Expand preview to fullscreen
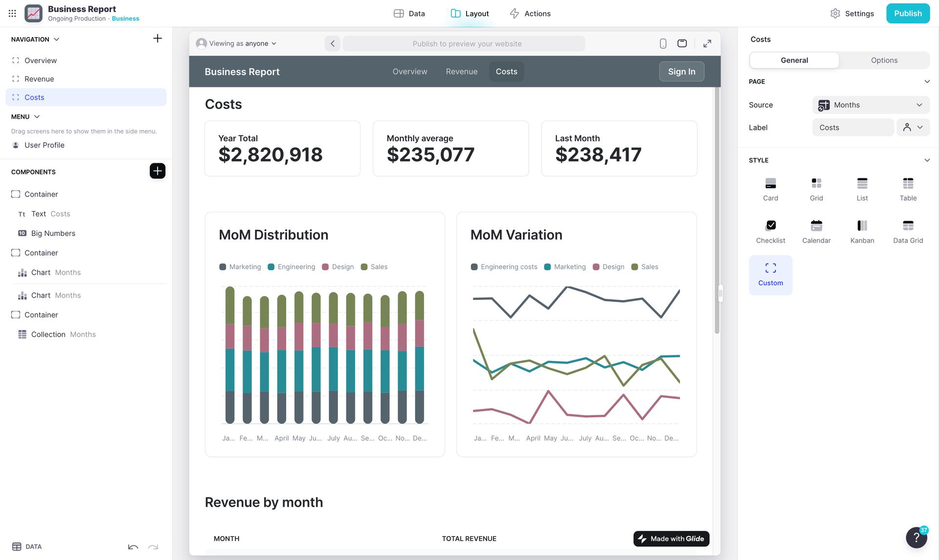 707,43
